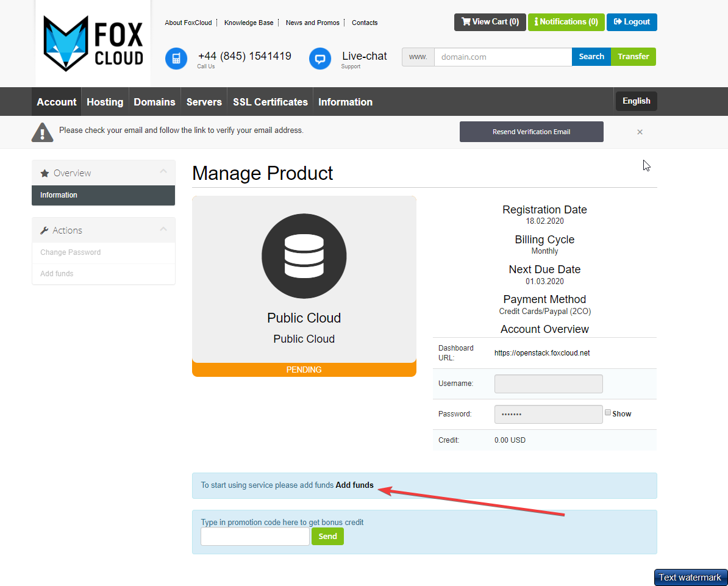This screenshot has height=586, width=728.
Task: Open the Notifications button
Action: click(x=566, y=22)
